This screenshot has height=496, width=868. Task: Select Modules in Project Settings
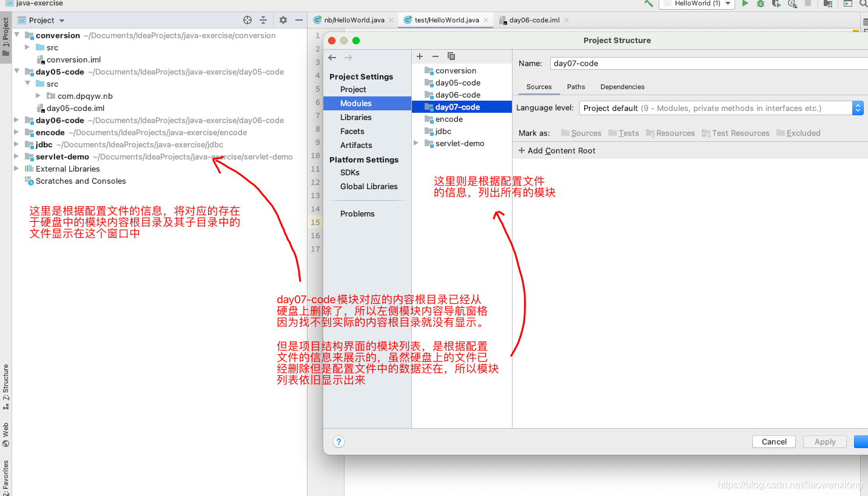[367, 103]
